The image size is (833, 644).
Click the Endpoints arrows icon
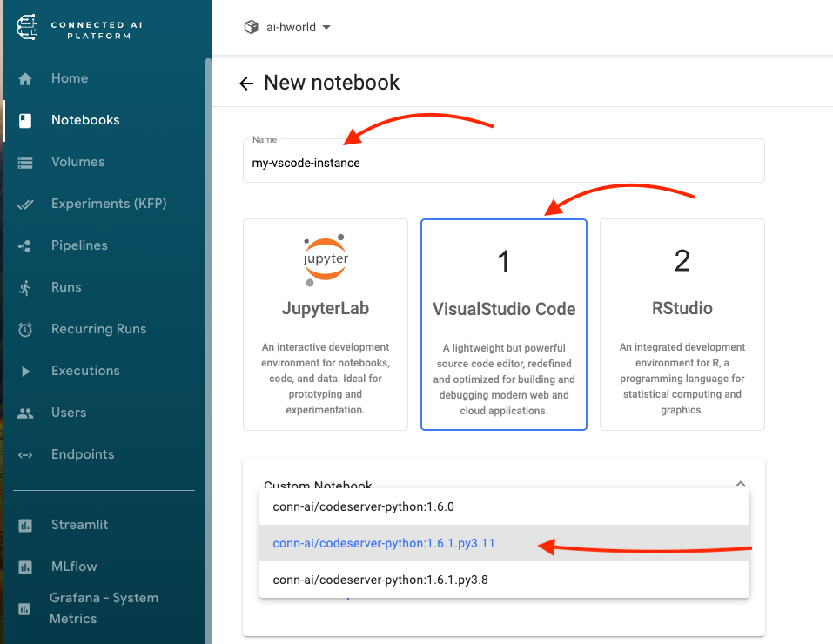click(x=25, y=455)
